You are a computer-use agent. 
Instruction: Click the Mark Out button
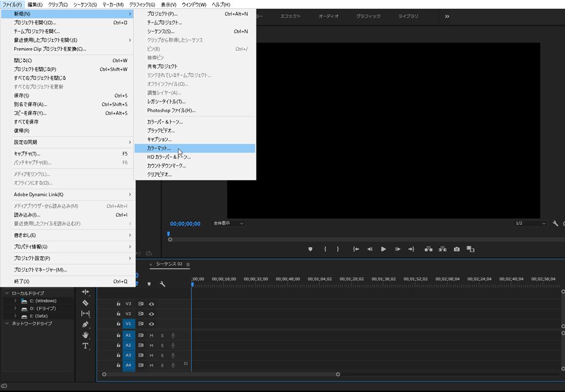[x=338, y=249]
